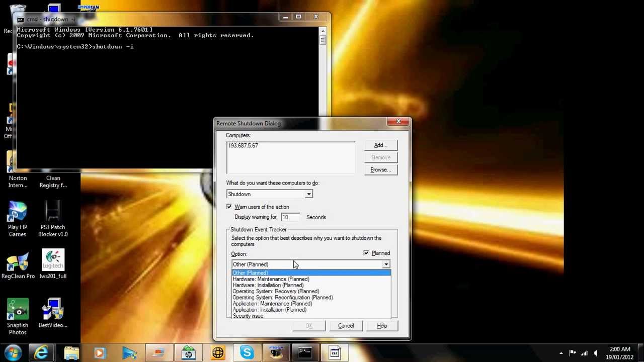
Task: Click the HP taskbar icon
Action: [189, 353]
